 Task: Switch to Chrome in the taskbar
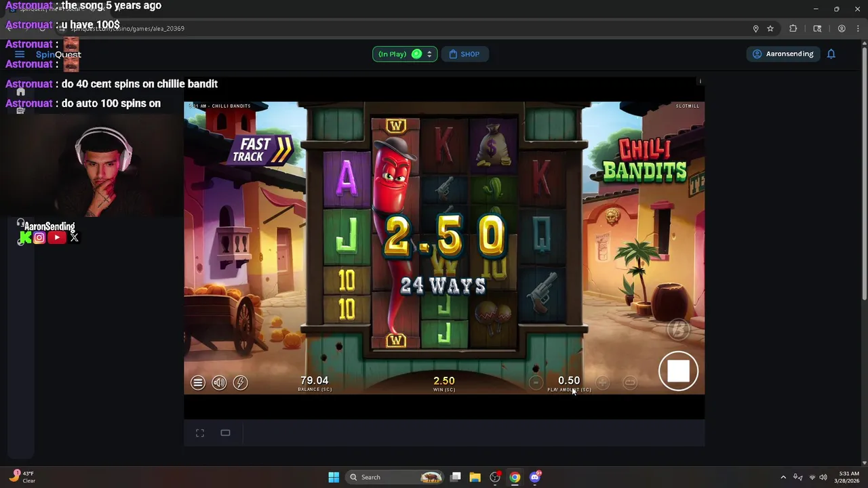click(515, 477)
